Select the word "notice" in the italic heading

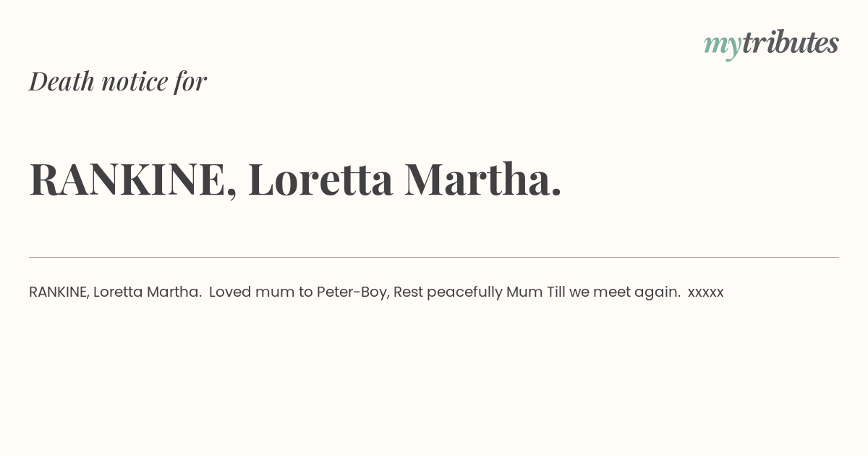click(x=135, y=82)
